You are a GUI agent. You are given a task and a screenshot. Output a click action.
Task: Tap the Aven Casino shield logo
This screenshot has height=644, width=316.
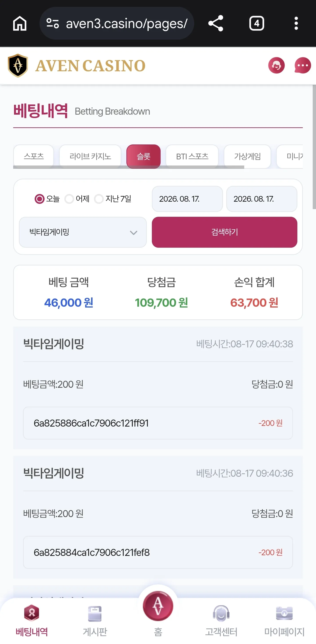pos(18,66)
